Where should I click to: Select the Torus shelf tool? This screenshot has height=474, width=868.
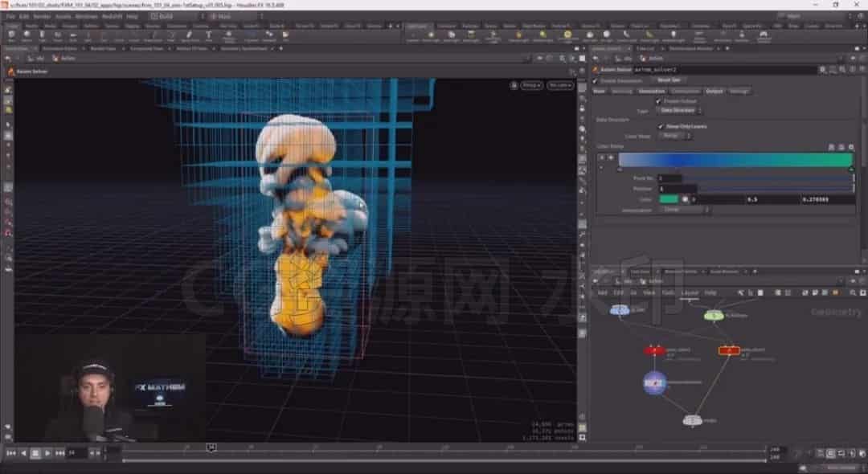[x=58, y=36]
